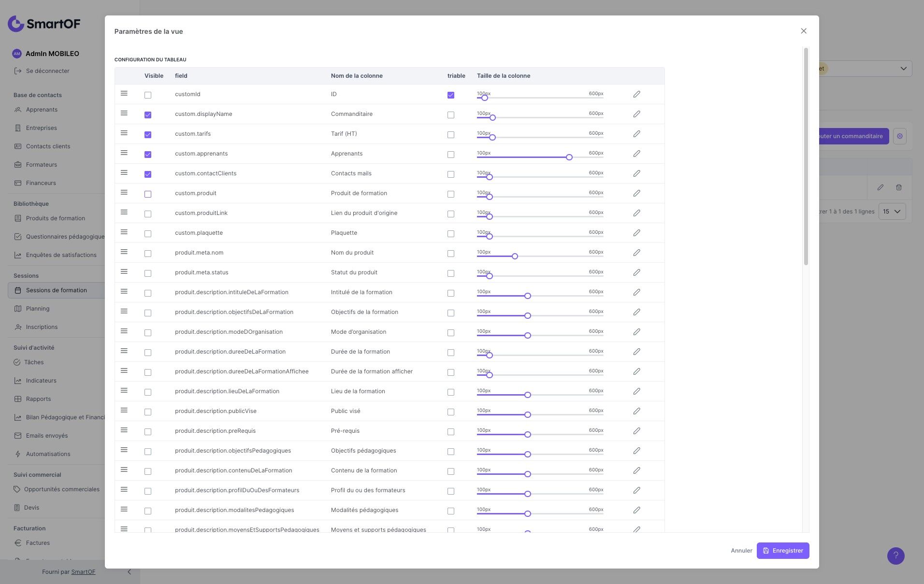The image size is (924, 584).
Task: Click the edit pencil for customId row
Action: click(636, 95)
